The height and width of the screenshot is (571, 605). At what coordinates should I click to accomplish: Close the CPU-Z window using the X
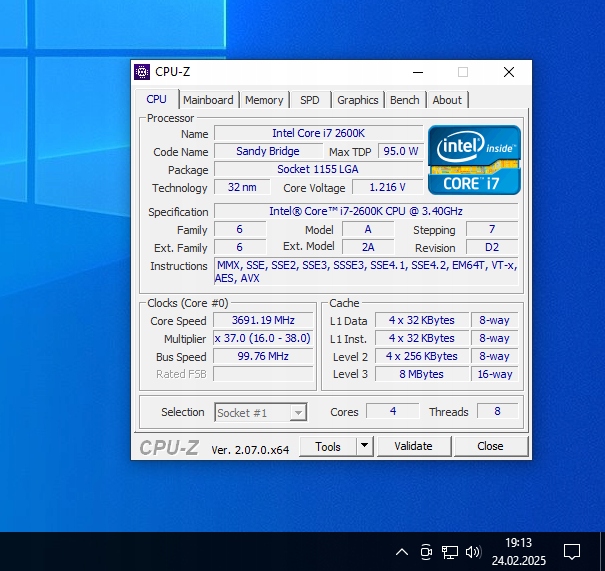click(x=509, y=72)
